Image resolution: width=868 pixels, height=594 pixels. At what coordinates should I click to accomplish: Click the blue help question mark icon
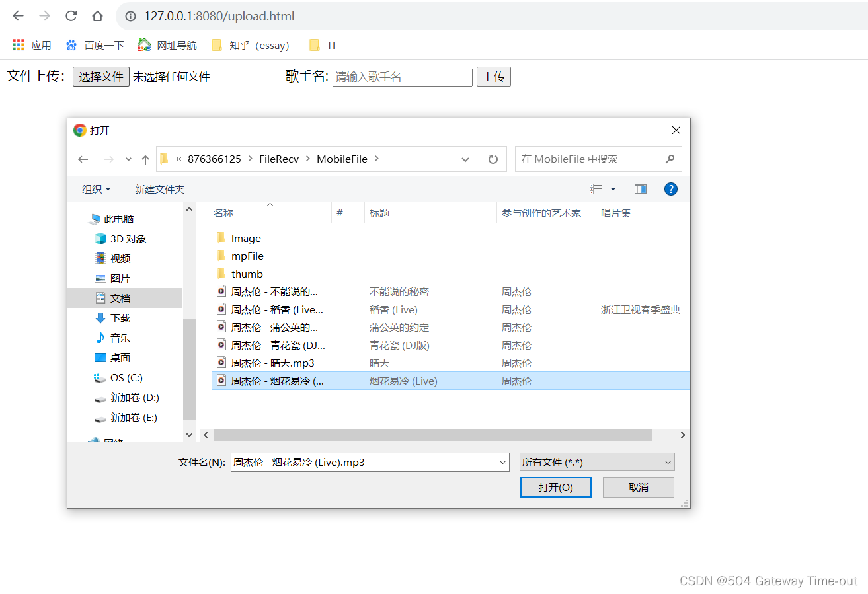click(x=671, y=189)
